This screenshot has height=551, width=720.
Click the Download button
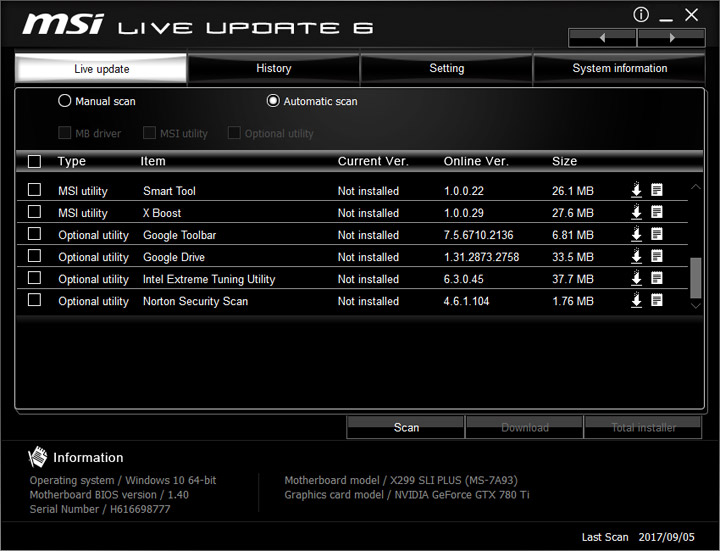pos(524,427)
